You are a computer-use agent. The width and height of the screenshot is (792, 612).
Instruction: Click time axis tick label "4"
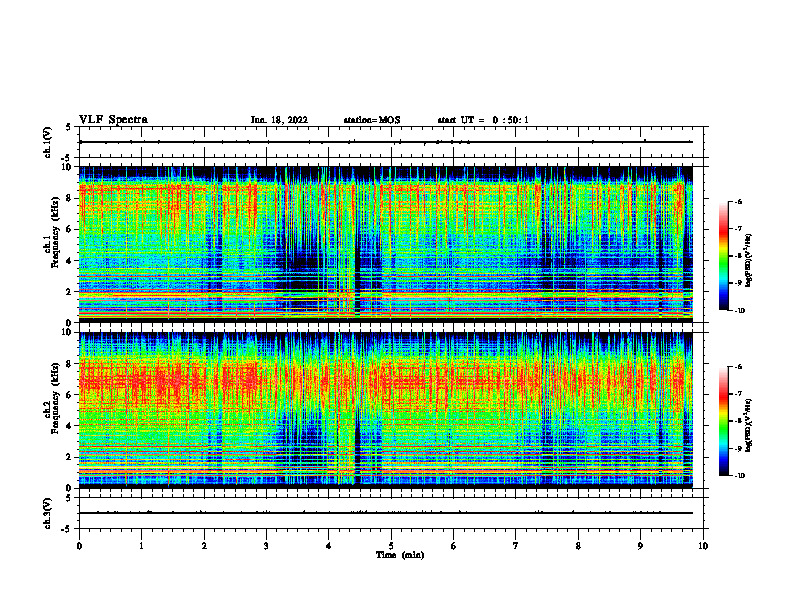[328, 546]
